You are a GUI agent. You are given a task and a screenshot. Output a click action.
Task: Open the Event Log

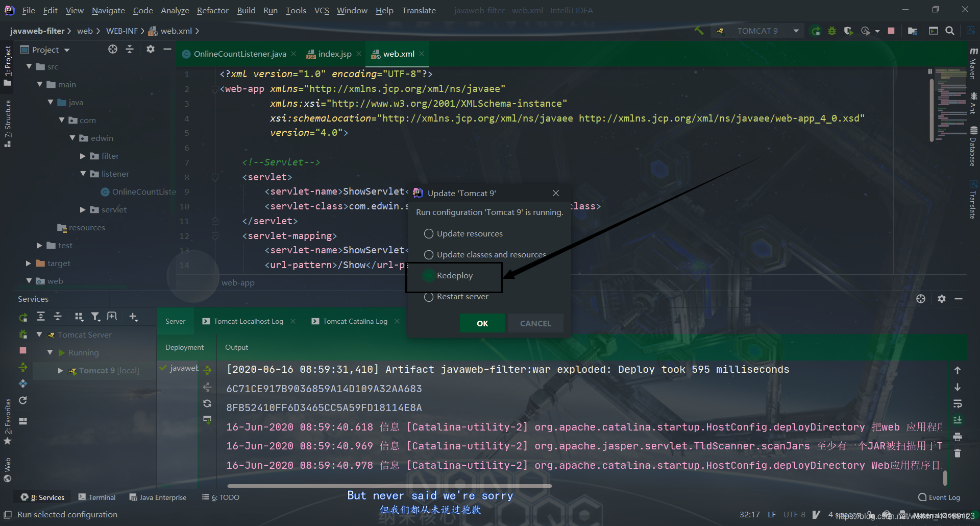click(x=939, y=497)
